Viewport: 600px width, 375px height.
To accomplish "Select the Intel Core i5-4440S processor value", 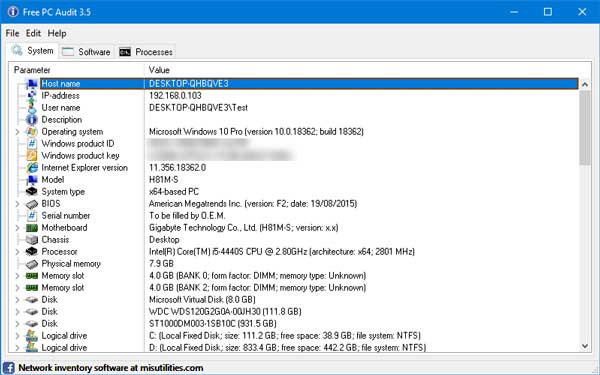I will [x=282, y=251].
